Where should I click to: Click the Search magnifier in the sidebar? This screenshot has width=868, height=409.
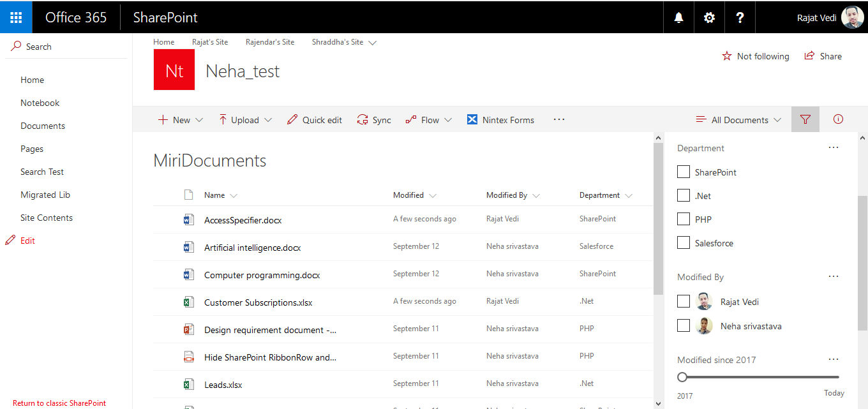click(x=15, y=46)
